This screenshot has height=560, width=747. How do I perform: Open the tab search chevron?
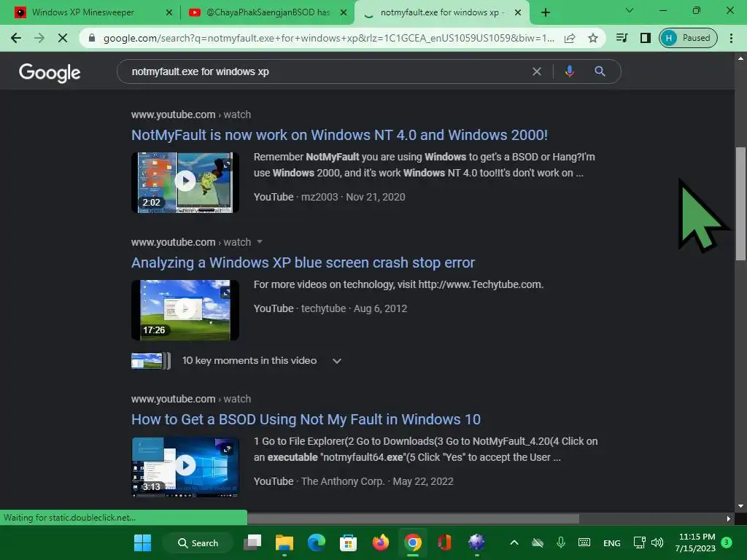630,10
